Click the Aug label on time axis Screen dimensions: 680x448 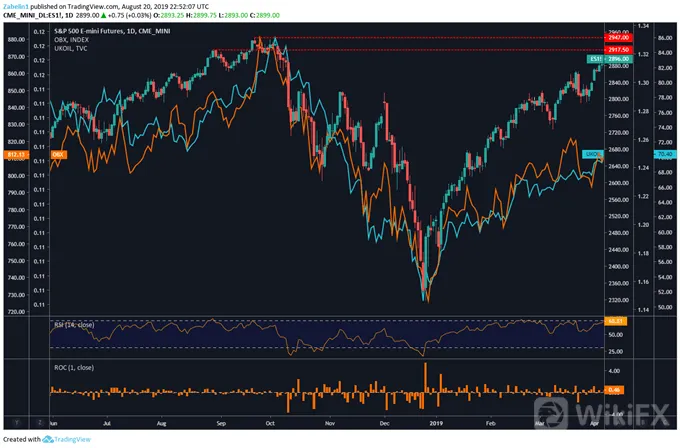pos(161,423)
